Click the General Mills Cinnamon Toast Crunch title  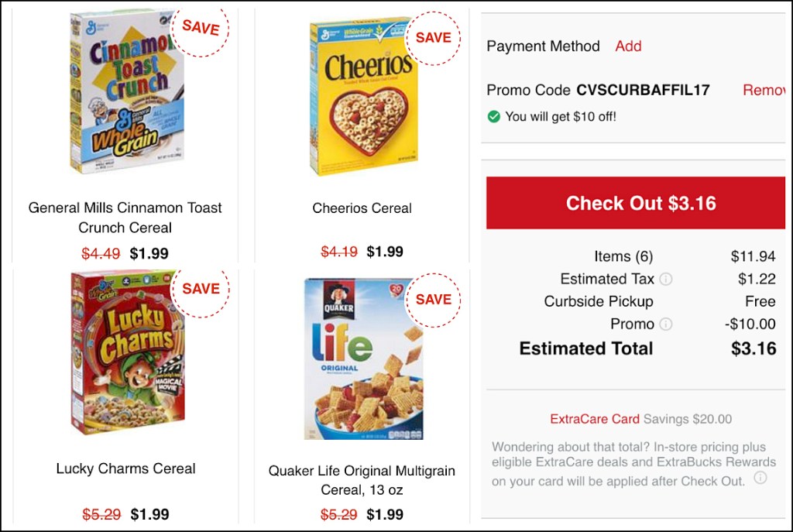pyautogui.click(x=125, y=218)
